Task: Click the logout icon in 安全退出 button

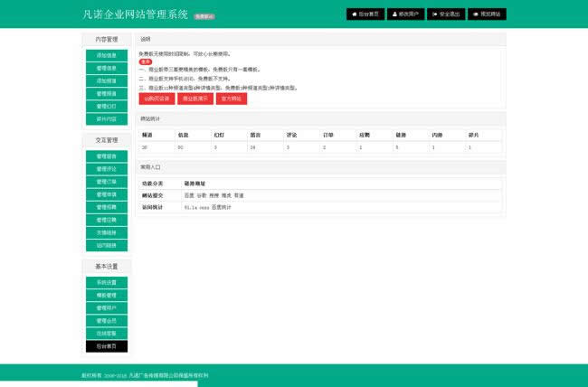Action: click(435, 14)
